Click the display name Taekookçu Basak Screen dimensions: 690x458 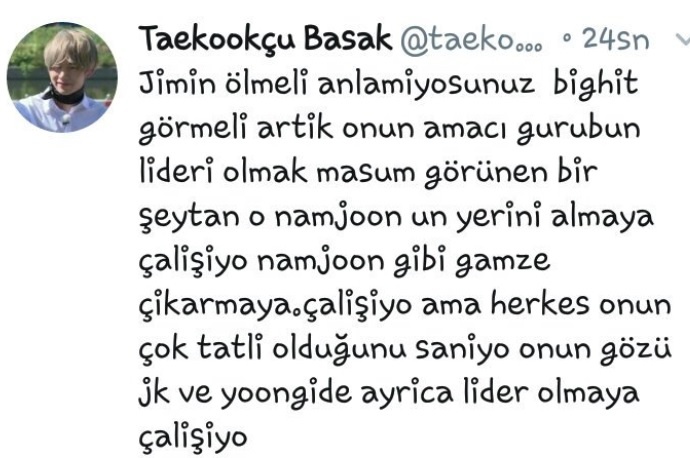point(265,39)
